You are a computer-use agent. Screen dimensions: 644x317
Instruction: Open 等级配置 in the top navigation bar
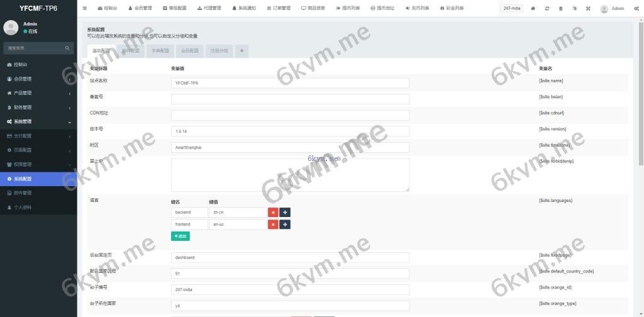[174, 8]
